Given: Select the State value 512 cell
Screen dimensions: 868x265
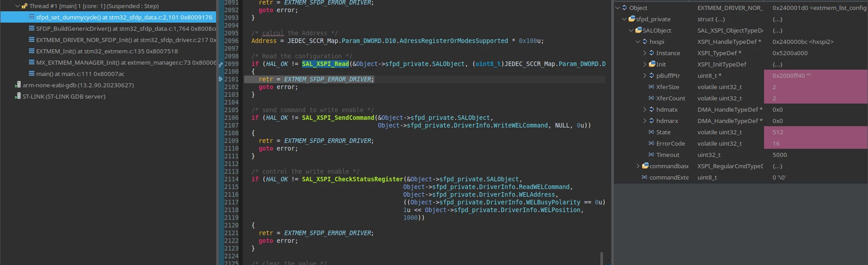Looking at the screenshot, I should (x=816, y=132).
